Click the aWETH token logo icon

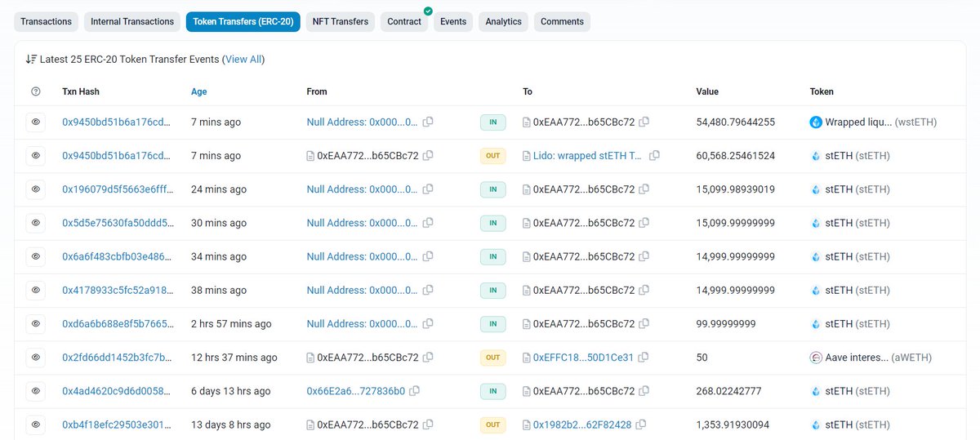pos(815,358)
